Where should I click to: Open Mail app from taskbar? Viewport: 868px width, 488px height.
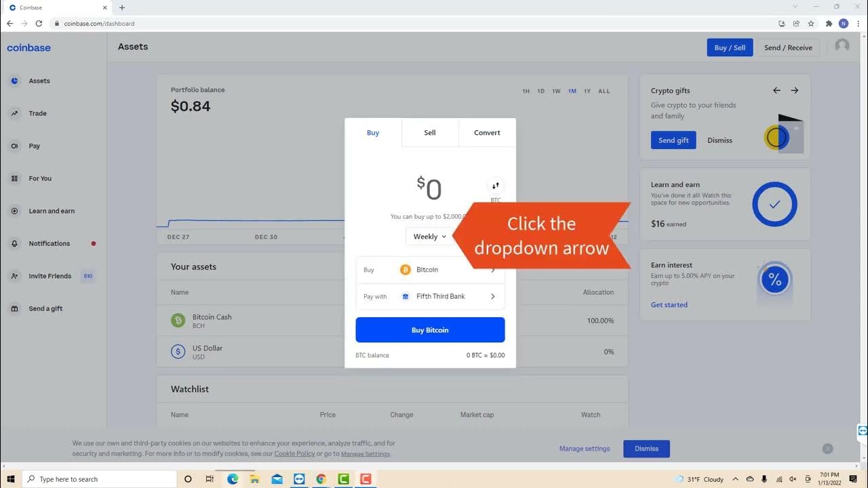pyautogui.click(x=277, y=479)
